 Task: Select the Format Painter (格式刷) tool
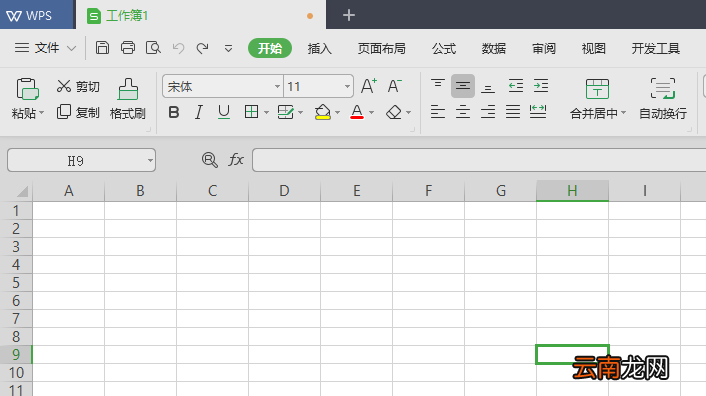pyautogui.click(x=128, y=99)
